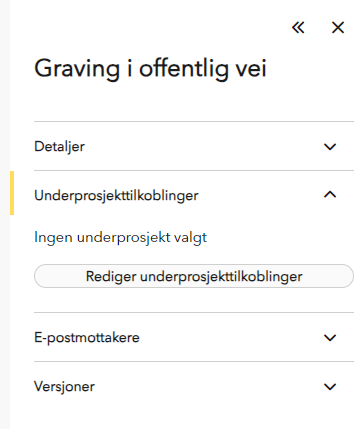Image resolution: width=360 pixels, height=429 pixels.
Task: Click the divider line above Detaljer
Action: click(x=194, y=121)
